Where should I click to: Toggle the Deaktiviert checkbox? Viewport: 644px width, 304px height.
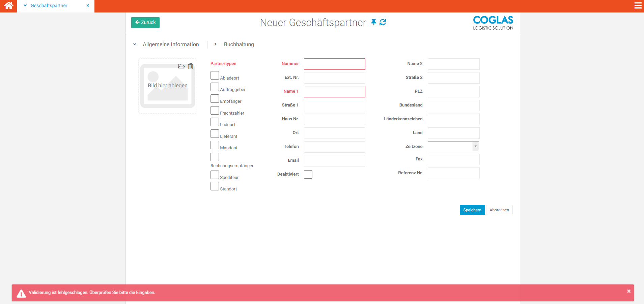[308, 174]
